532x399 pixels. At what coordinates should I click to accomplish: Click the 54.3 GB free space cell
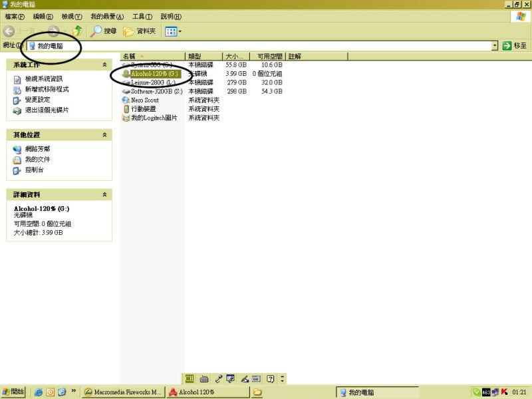pos(272,91)
